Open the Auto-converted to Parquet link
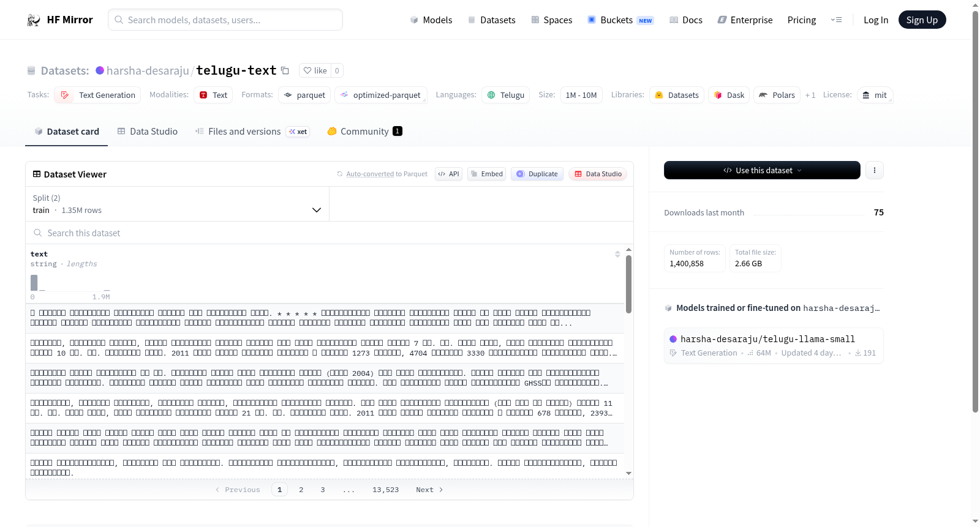Screen dimensions: 980x527 [x=386, y=174]
